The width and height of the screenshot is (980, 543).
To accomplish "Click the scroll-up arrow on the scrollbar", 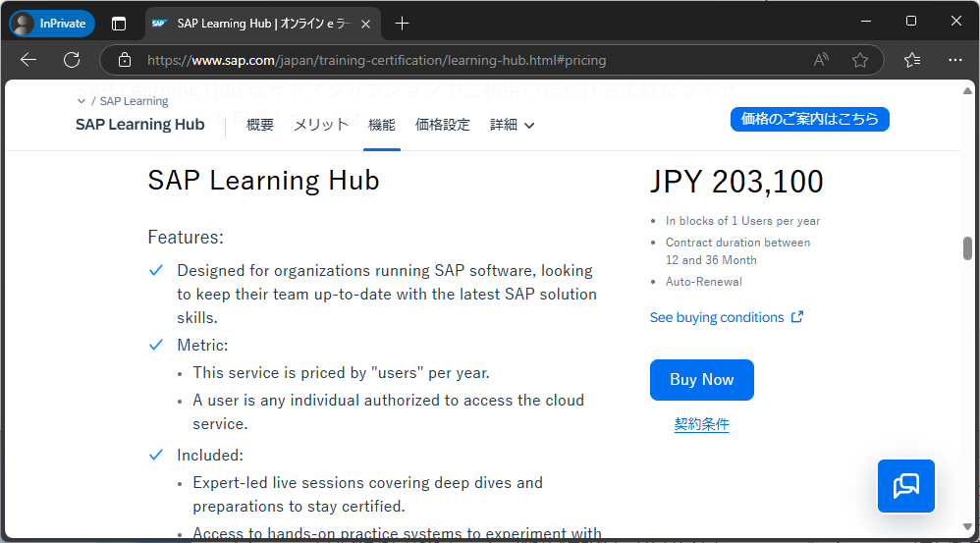I will pos(967,90).
